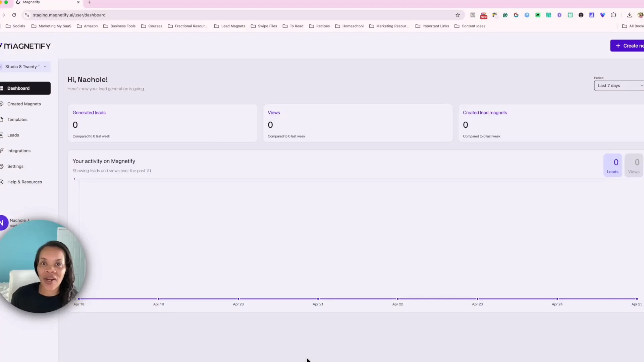Screen dimensions: 644x362
Task: Open the Content Ideas bookmarks folder
Action: pyautogui.click(x=470, y=26)
